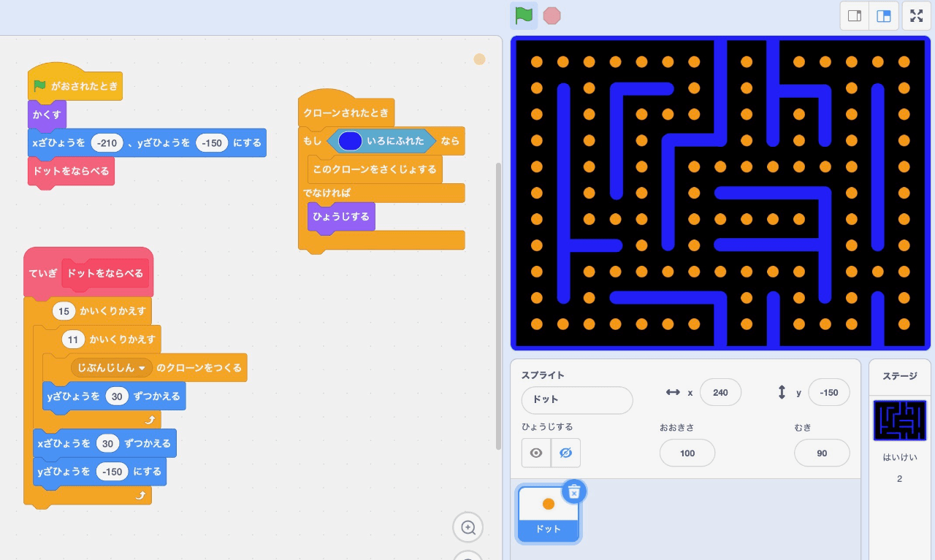Enter full screen stage mode
This screenshot has height=560, width=935.
917,15
